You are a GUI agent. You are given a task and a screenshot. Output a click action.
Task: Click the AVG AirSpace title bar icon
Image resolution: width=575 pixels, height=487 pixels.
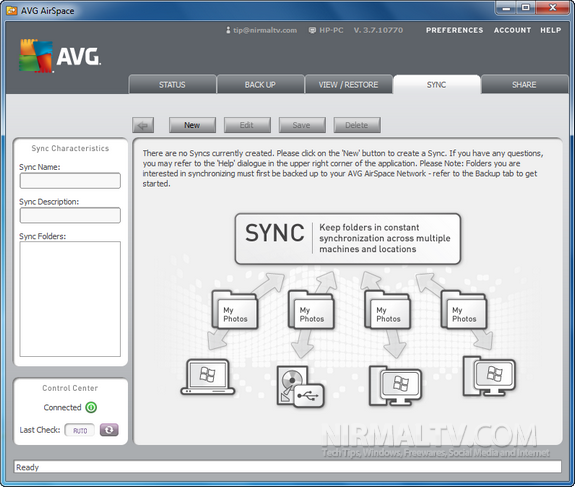click(12, 11)
